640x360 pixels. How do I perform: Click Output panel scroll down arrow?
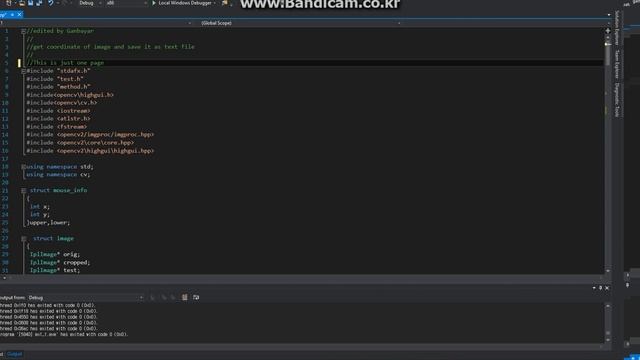click(607, 340)
